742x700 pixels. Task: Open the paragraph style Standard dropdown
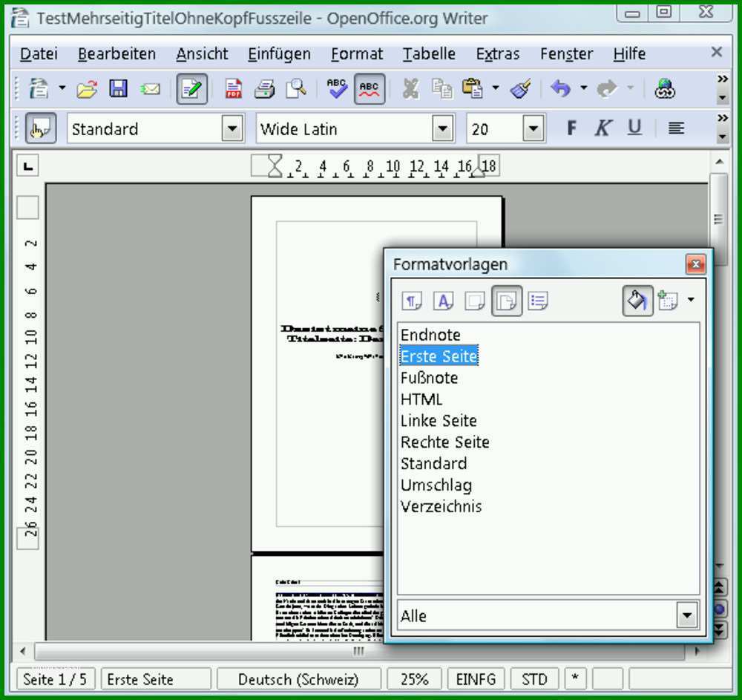coord(232,128)
